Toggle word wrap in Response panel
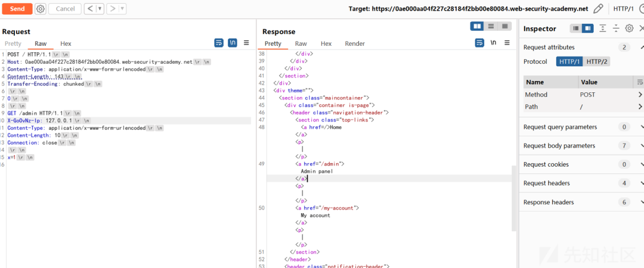The image size is (644, 268). 479,43
